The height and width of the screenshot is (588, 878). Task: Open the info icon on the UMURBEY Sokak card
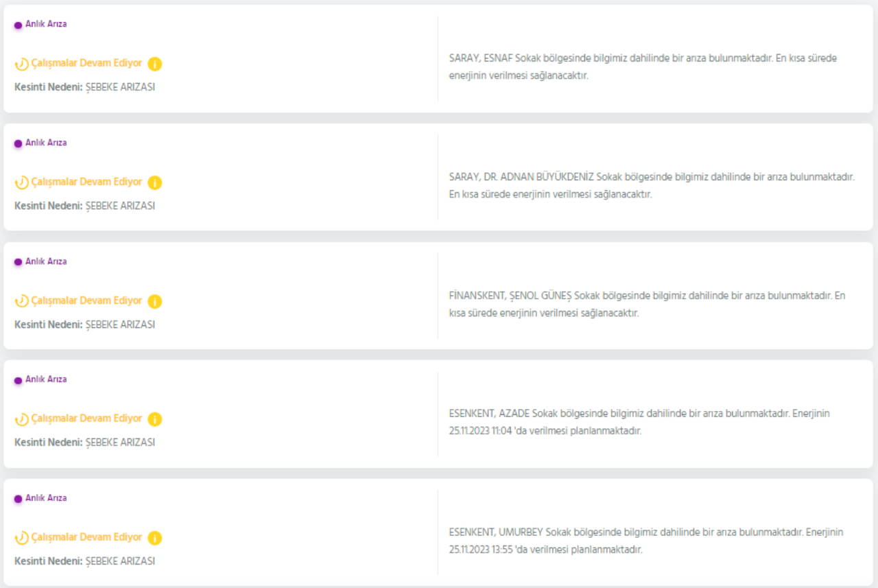(155, 538)
